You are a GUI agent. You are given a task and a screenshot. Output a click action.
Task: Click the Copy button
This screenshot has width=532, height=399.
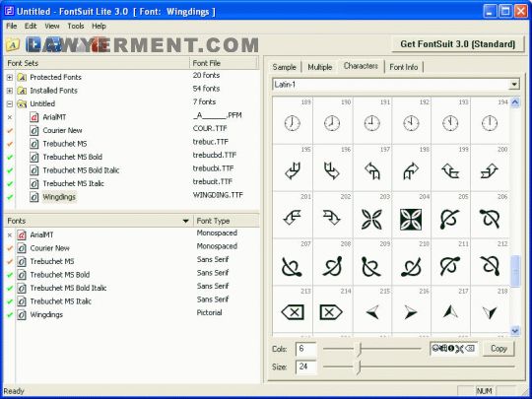point(499,349)
